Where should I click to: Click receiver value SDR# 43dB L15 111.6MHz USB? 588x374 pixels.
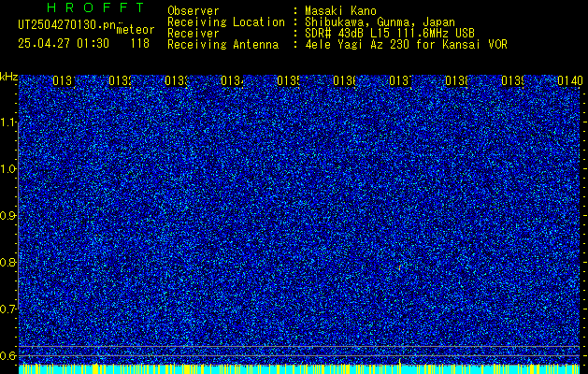coord(390,34)
